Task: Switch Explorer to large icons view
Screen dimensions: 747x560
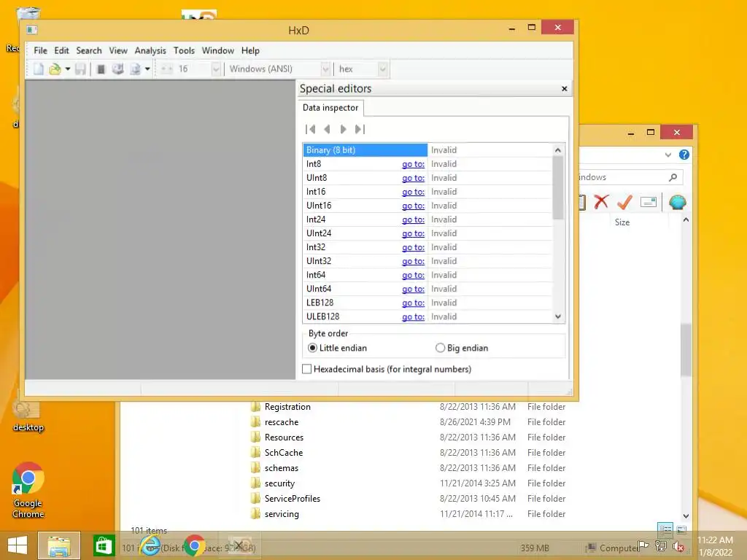Action: tap(681, 529)
